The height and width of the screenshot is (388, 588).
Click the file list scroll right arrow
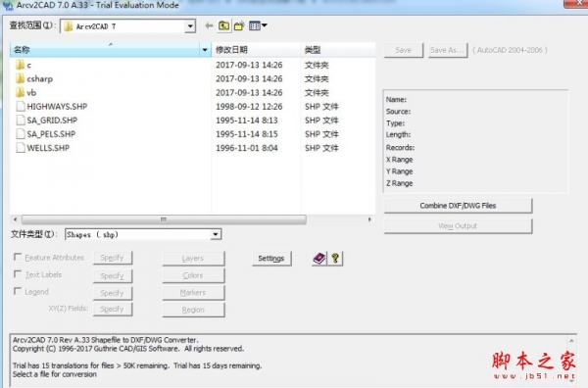[x=369, y=219]
